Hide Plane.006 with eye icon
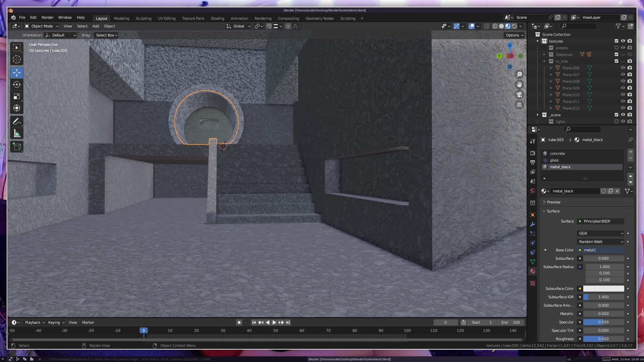644x362 pixels. click(623, 68)
